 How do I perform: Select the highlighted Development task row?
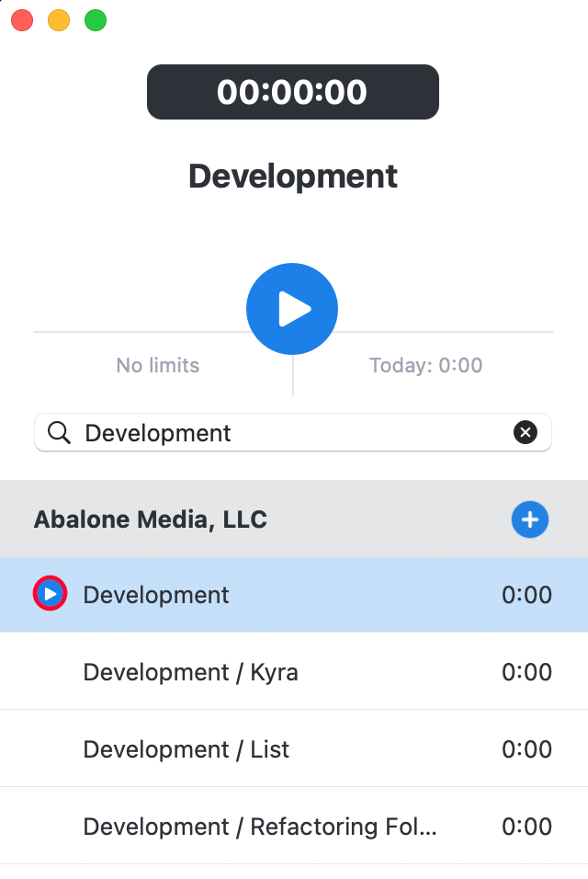(x=294, y=595)
